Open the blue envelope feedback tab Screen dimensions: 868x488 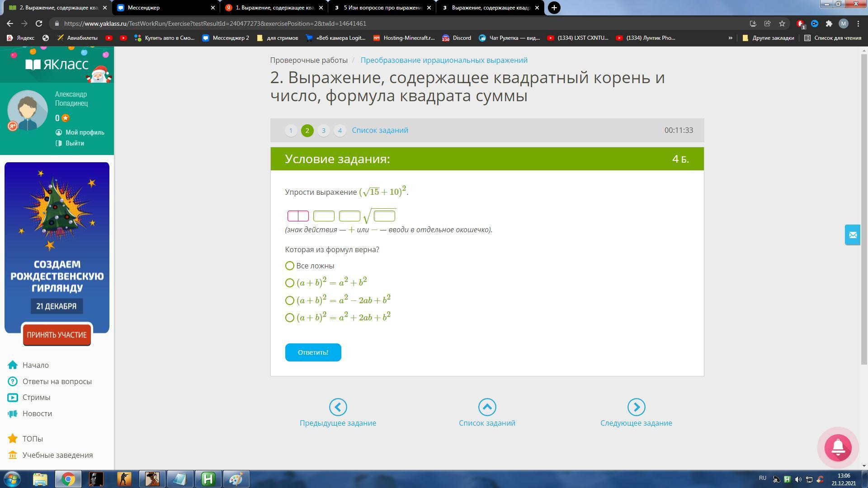[853, 235]
